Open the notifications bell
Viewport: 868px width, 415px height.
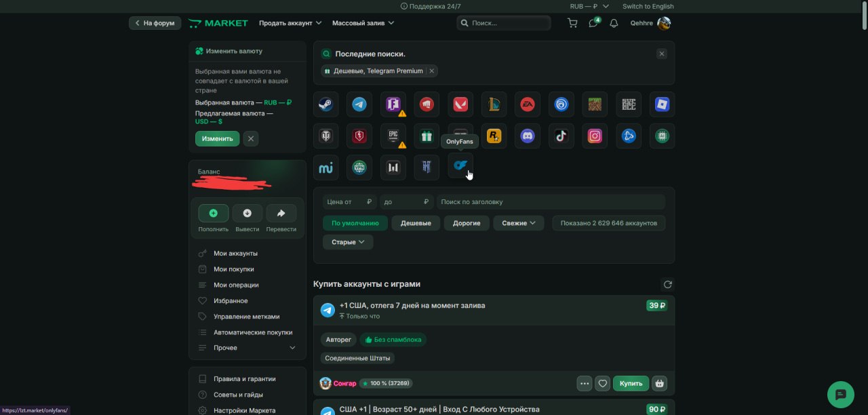click(614, 23)
